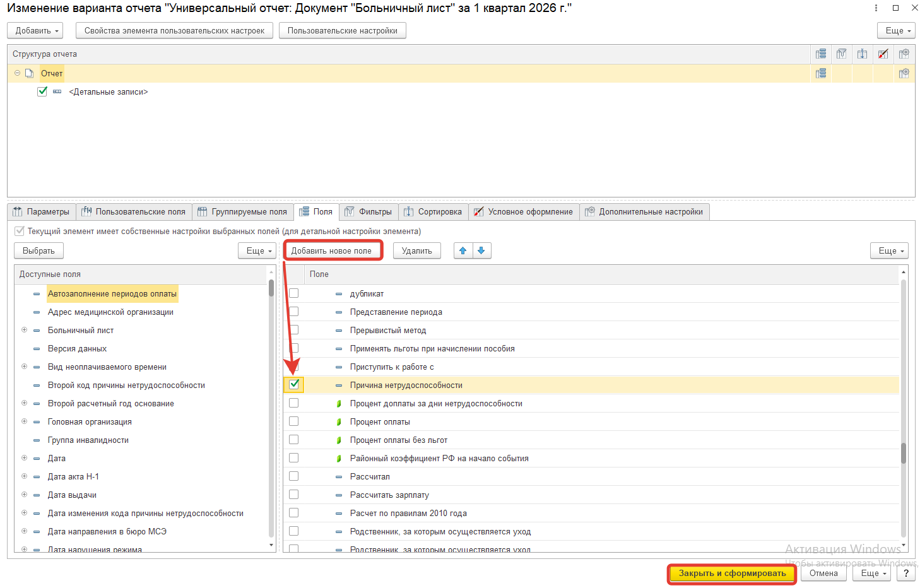
Task: Open the Сортировка tab
Action: pos(433,212)
